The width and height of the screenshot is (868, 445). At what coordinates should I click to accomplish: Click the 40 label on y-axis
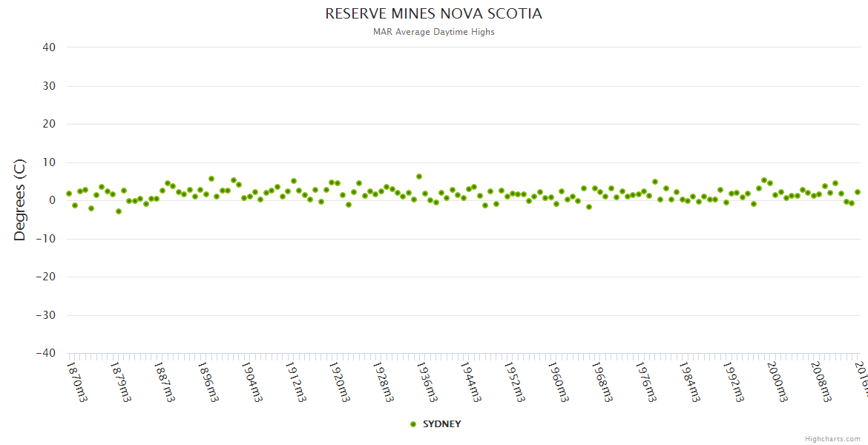49,47
